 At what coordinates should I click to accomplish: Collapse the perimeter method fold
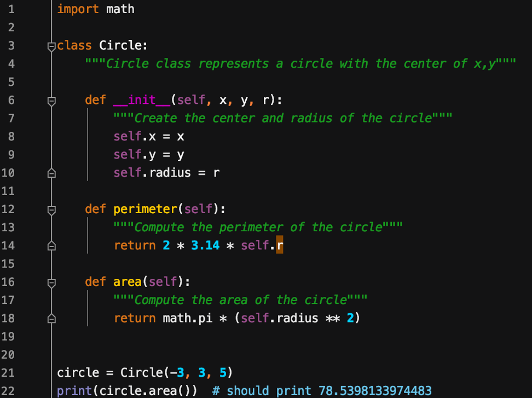(51, 209)
